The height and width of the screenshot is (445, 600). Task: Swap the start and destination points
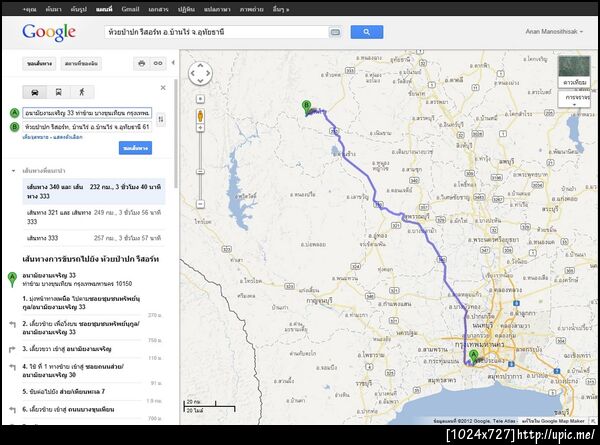161,120
